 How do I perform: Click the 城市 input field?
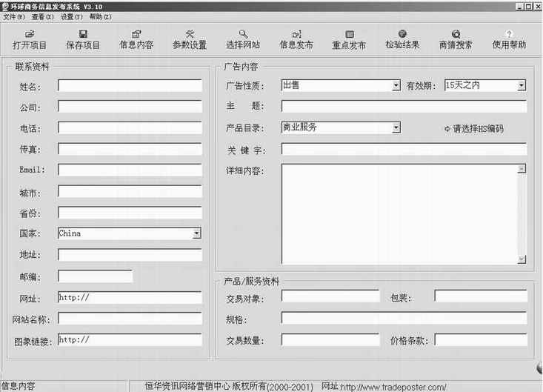tap(130, 191)
